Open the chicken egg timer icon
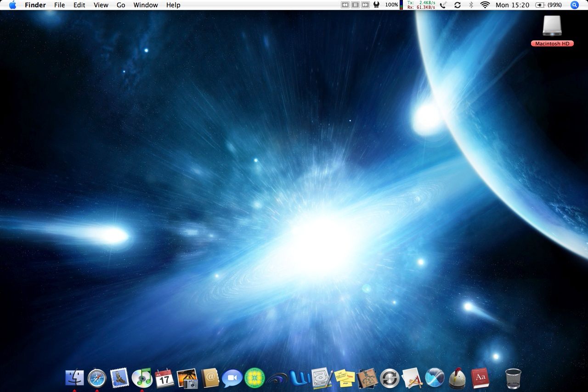Image resolution: width=588 pixels, height=392 pixels. click(457, 378)
